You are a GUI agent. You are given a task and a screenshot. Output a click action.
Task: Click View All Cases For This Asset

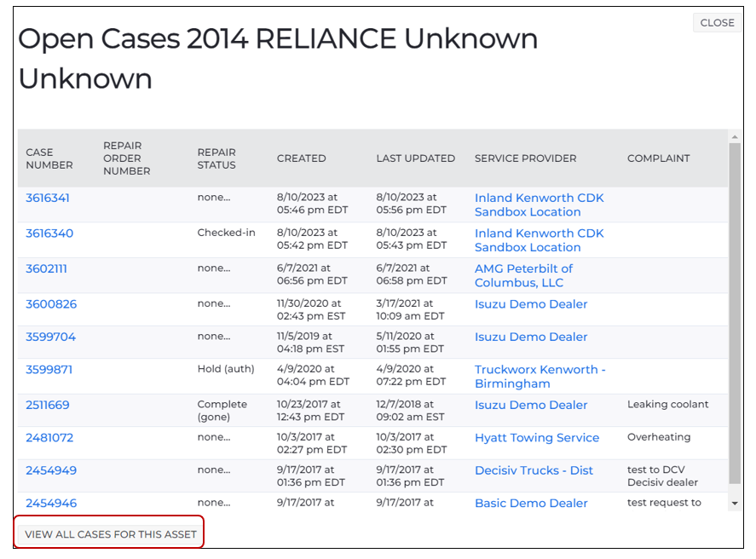click(x=111, y=534)
